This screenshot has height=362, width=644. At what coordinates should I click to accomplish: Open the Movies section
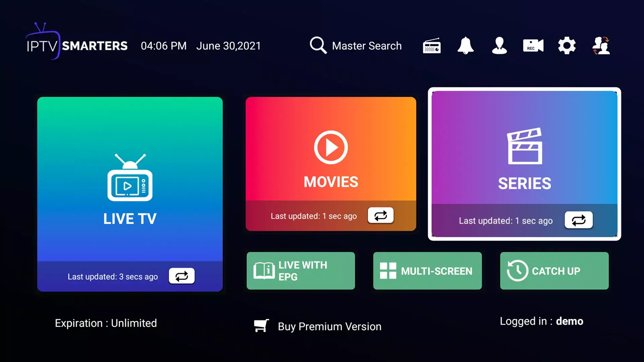[x=330, y=164]
